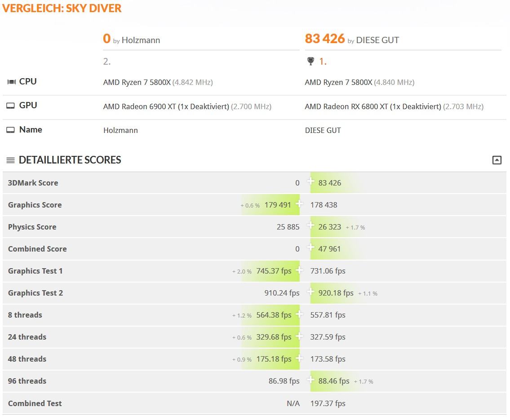Select the CPU entry with 4.840 MHz
The image size is (510, 420).
click(x=359, y=82)
